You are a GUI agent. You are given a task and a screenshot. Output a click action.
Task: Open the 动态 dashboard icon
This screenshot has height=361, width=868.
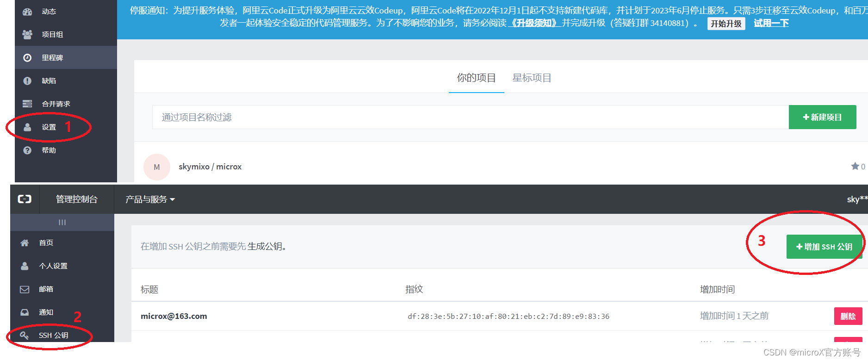[x=27, y=12]
